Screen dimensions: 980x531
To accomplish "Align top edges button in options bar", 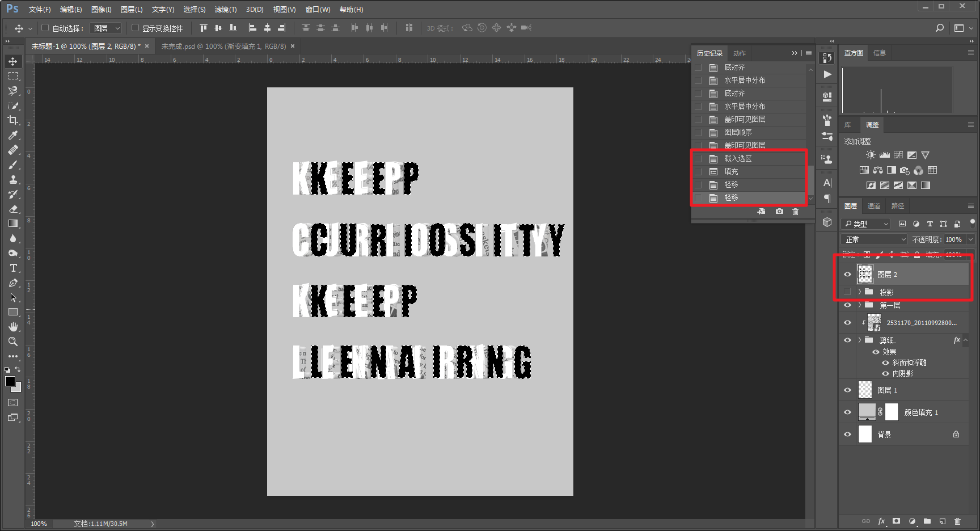I will click(204, 28).
